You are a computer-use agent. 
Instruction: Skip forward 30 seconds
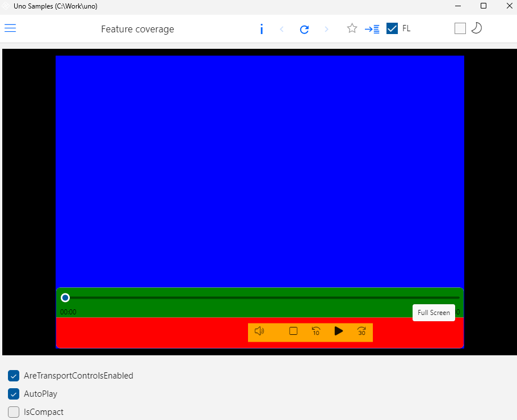coord(362,331)
